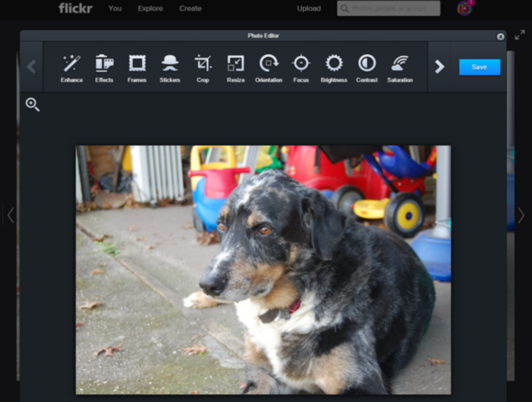The height and width of the screenshot is (402, 532).
Task: Zoom in with the magnifier icon
Action: tap(33, 104)
